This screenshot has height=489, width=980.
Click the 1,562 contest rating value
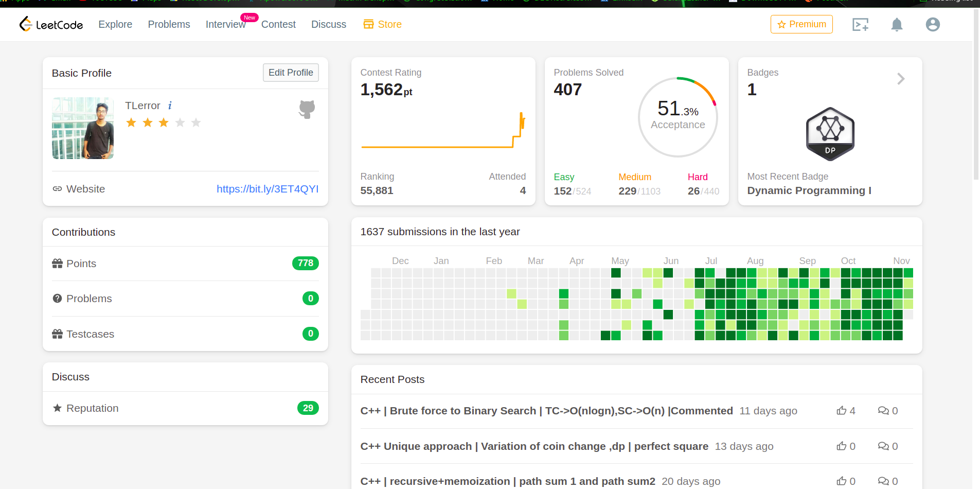[x=386, y=90]
